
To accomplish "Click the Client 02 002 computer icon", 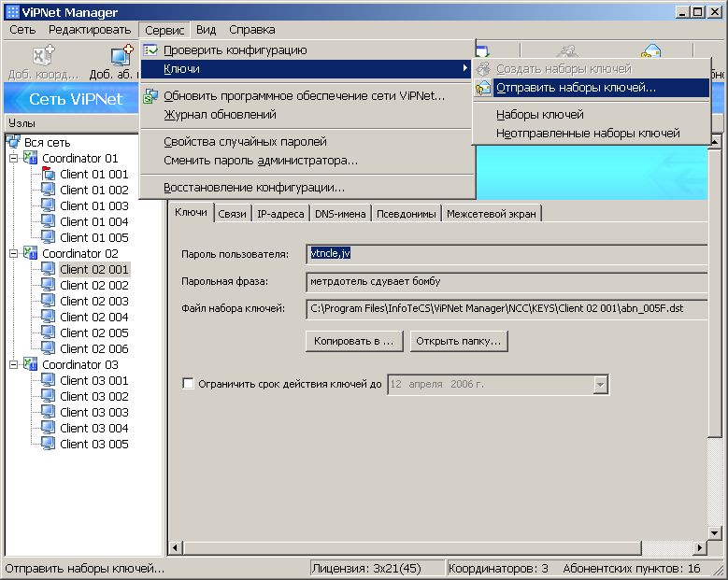I will coord(48,285).
